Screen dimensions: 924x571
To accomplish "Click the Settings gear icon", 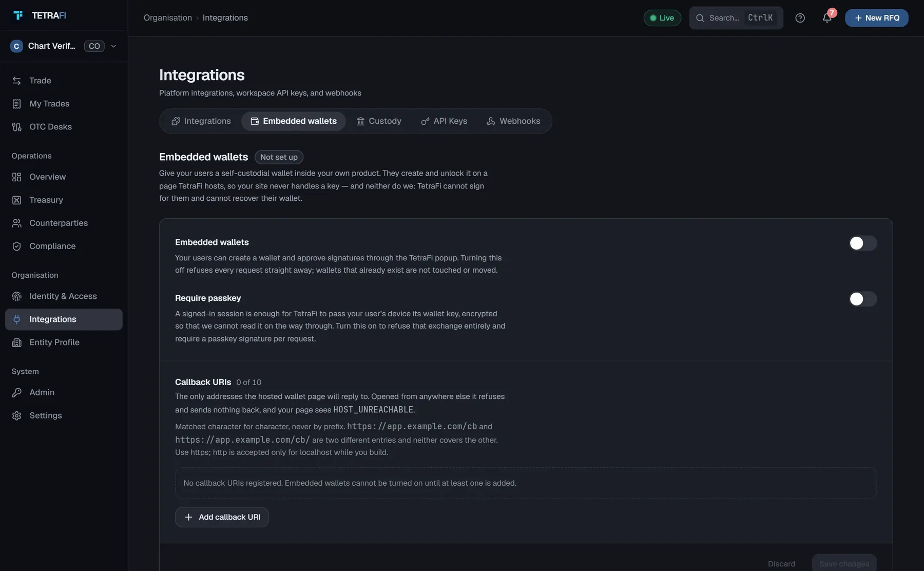I will (17, 415).
